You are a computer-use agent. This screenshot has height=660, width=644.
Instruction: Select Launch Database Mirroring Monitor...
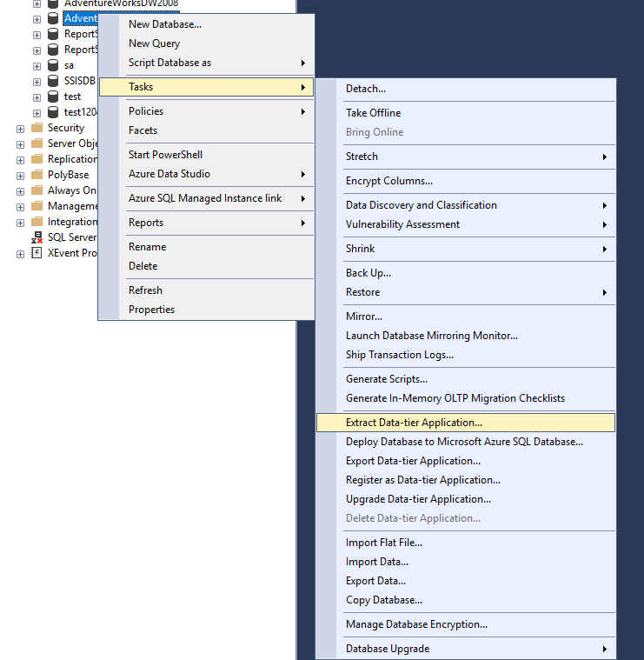click(x=466, y=336)
